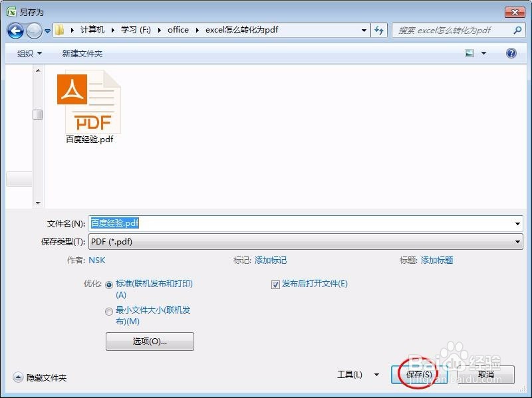
Task: Select 最小文件大小(联机发布) optimization
Action: point(109,311)
